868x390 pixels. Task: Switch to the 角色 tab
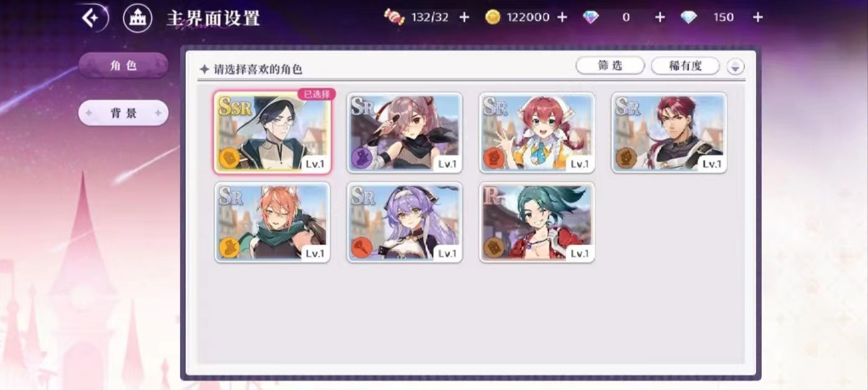(123, 65)
